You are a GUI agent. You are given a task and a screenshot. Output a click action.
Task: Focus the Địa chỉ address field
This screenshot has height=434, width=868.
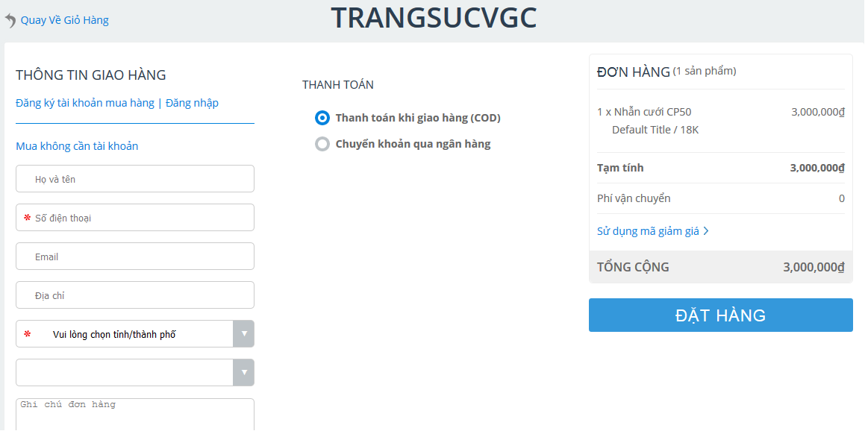click(x=135, y=295)
